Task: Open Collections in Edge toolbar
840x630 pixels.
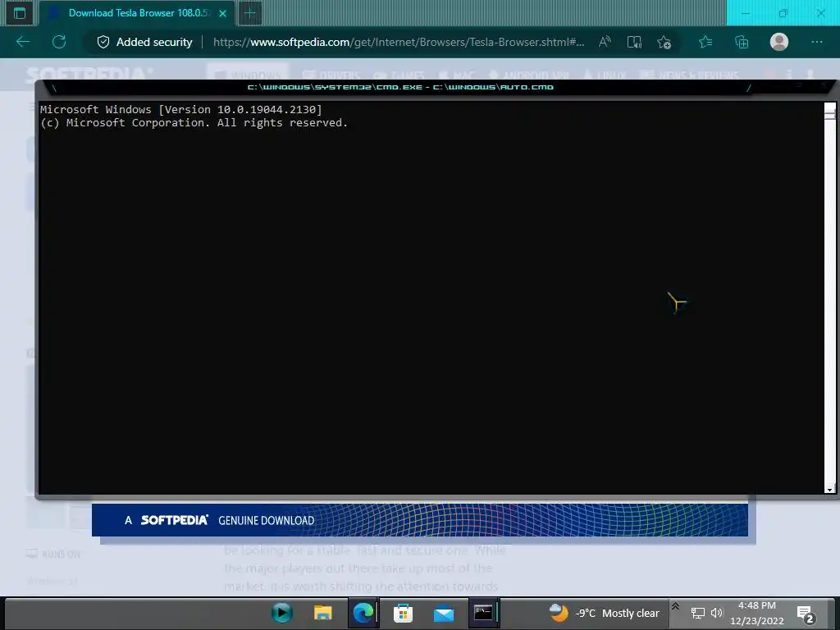Action: click(x=742, y=42)
